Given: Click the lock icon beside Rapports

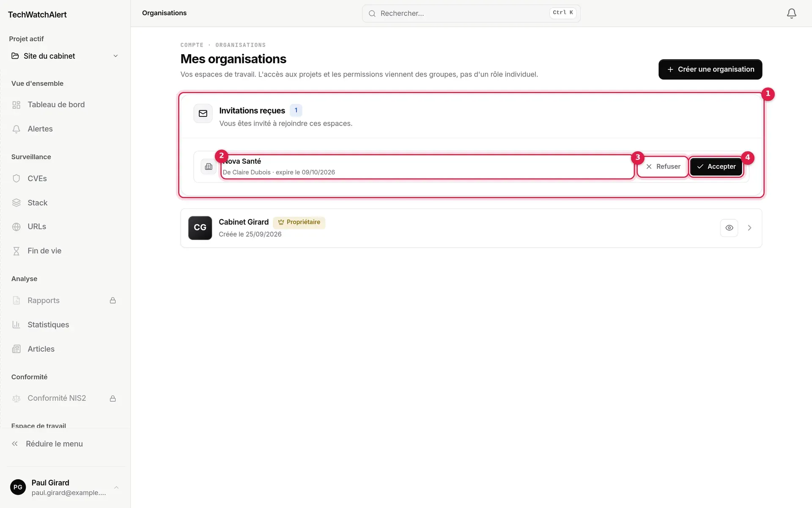Looking at the screenshot, I should tap(113, 301).
